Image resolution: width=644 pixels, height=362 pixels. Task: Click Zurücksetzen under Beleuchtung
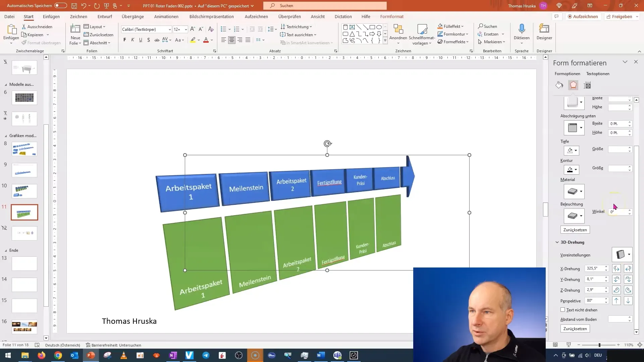coord(575,230)
